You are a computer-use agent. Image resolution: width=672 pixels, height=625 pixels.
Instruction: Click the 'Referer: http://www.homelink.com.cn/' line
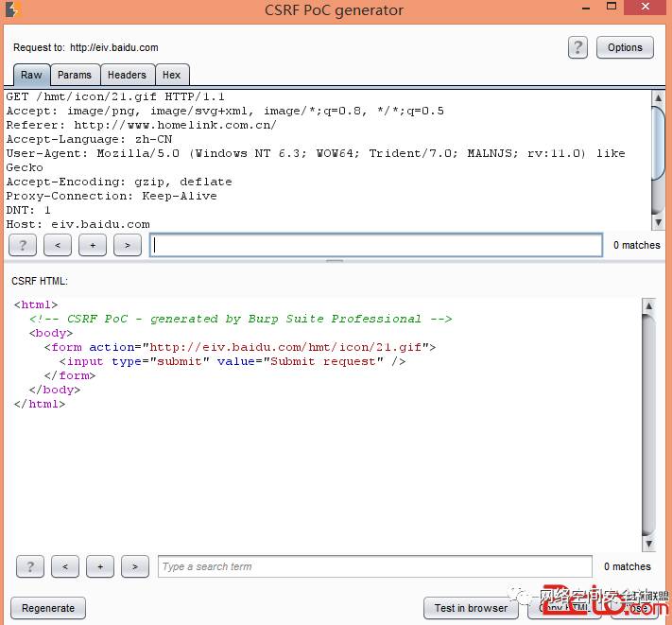142,125
